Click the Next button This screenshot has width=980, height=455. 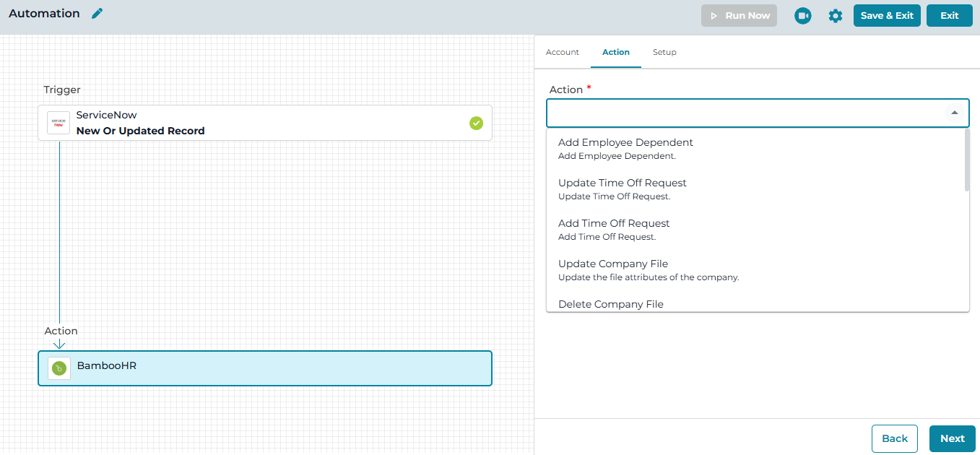[x=953, y=438]
